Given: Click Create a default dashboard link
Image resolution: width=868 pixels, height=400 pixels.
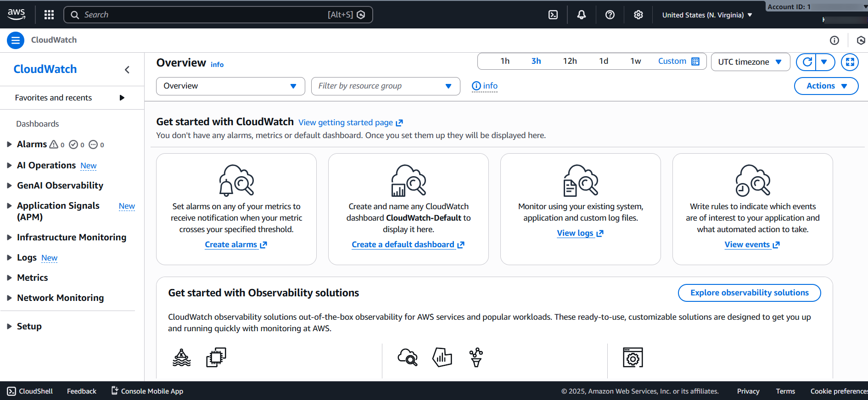Looking at the screenshot, I should pos(408,244).
